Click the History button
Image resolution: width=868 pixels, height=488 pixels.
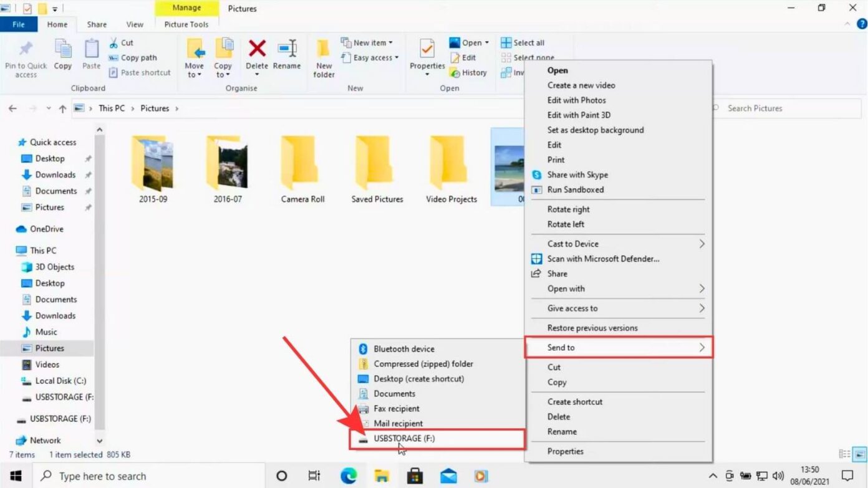pyautogui.click(x=468, y=72)
